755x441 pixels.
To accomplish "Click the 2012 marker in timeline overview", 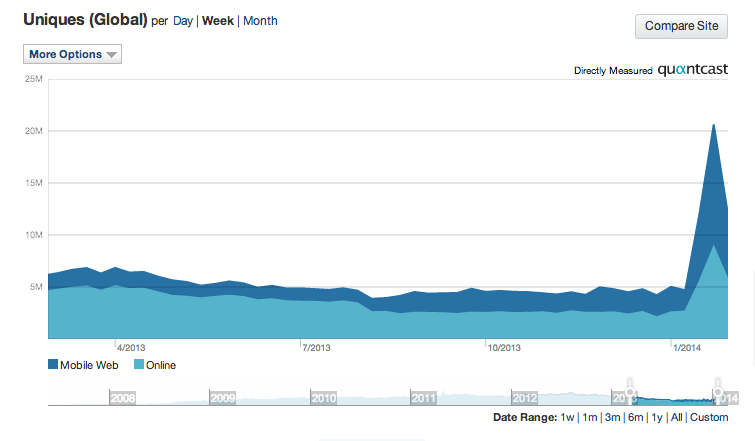I will pyautogui.click(x=524, y=398).
